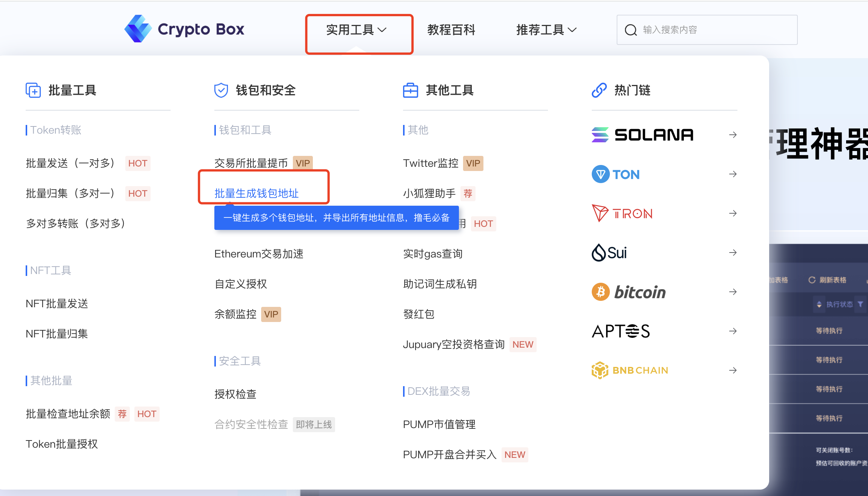This screenshot has width=868, height=496.
Task: Click the 输入搜索内容 search field
Action: (x=707, y=30)
